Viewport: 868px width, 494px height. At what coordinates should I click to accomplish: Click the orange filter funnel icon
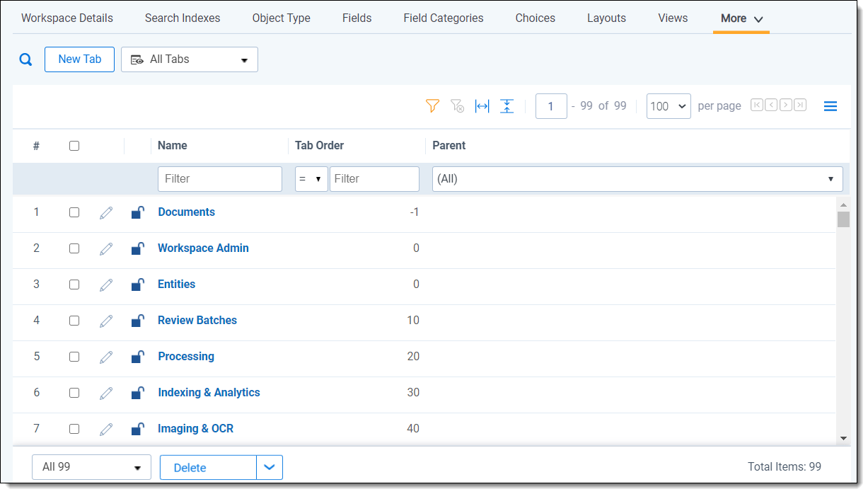[432, 106]
